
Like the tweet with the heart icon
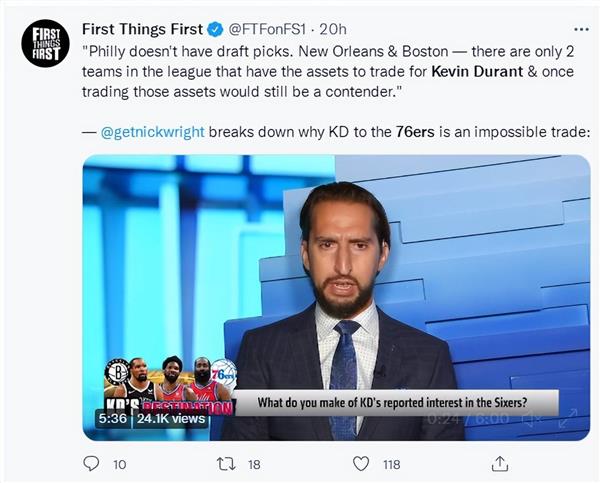coord(363,463)
